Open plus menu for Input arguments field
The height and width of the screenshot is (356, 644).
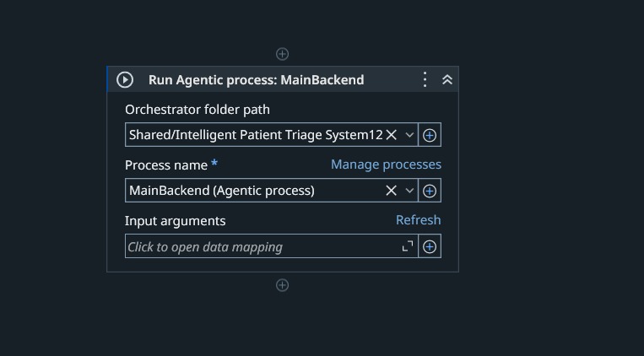430,246
